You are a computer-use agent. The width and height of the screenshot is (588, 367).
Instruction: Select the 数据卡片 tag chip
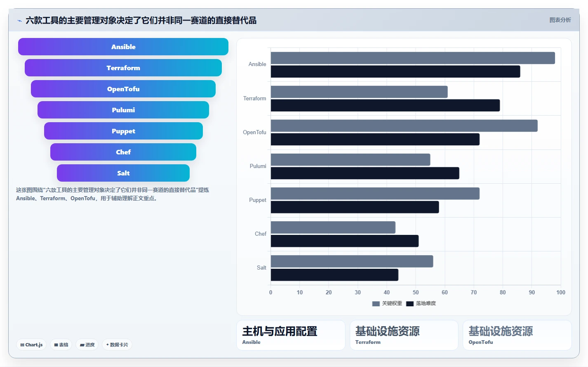click(117, 345)
